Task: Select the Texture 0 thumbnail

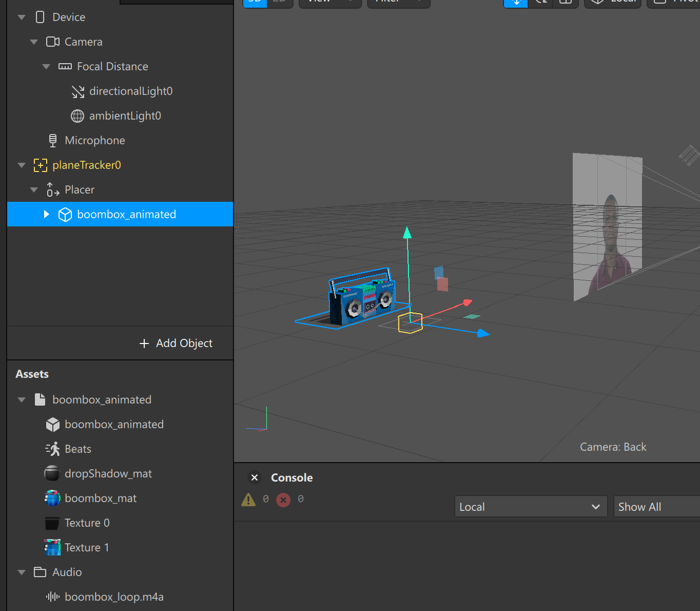Action: pyautogui.click(x=52, y=523)
